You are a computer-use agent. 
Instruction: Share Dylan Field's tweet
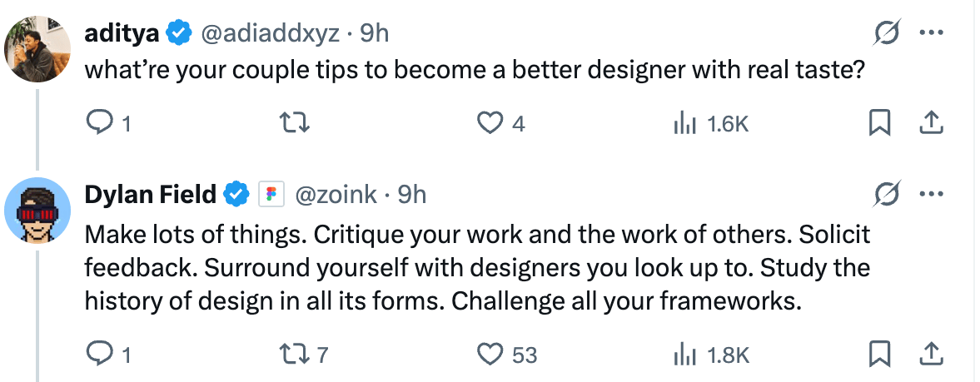pos(929,355)
